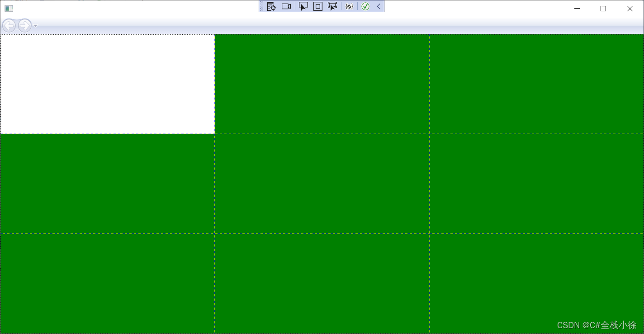
Task: Collapse debug toolbar with left chevron
Action: 379,6
